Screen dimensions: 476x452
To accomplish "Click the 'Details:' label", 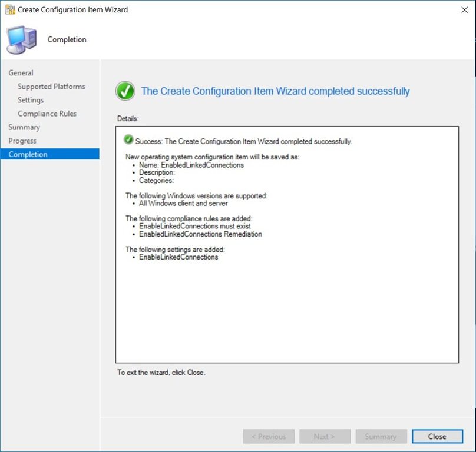I will (128, 119).
